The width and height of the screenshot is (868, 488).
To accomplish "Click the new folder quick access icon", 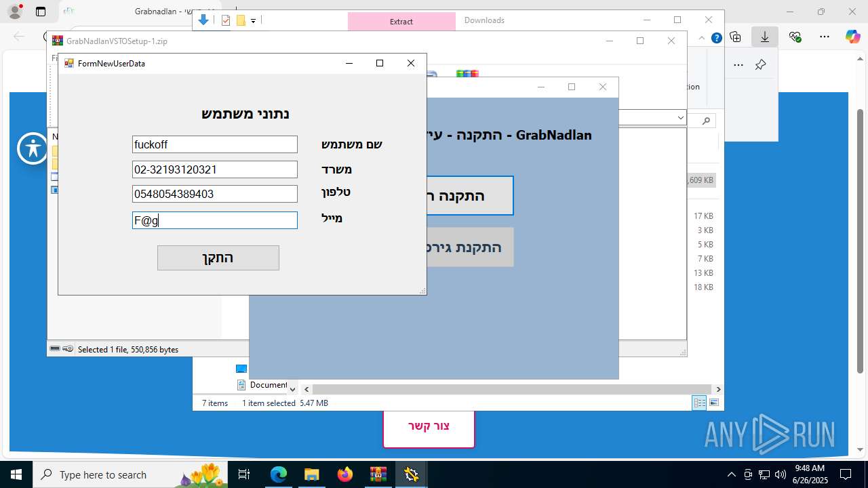I will [241, 20].
